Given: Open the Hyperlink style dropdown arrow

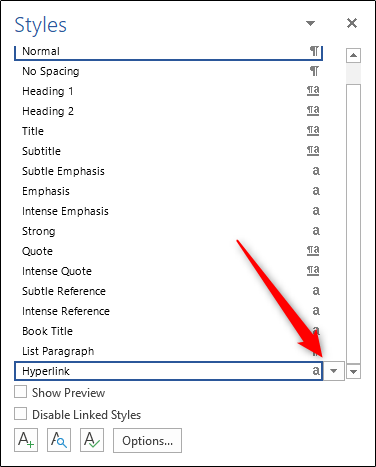Looking at the screenshot, I should 333,371.
